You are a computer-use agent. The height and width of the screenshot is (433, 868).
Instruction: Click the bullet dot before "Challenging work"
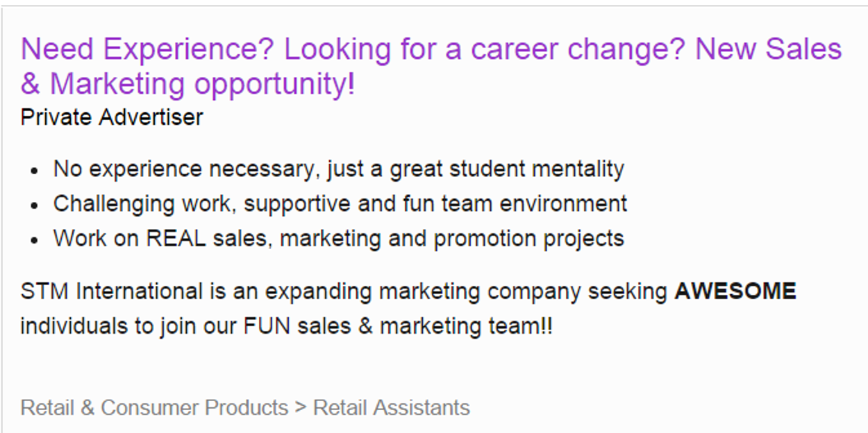point(35,205)
